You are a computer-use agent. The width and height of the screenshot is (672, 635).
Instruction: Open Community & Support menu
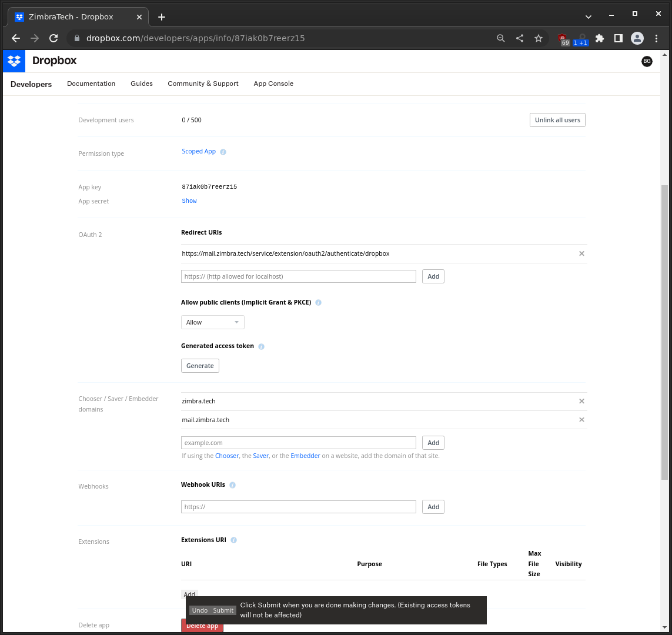[x=203, y=83]
